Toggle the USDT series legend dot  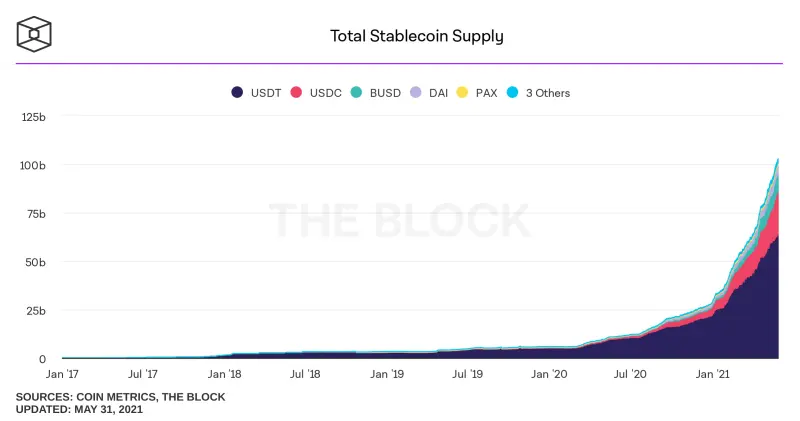pyautogui.click(x=237, y=92)
